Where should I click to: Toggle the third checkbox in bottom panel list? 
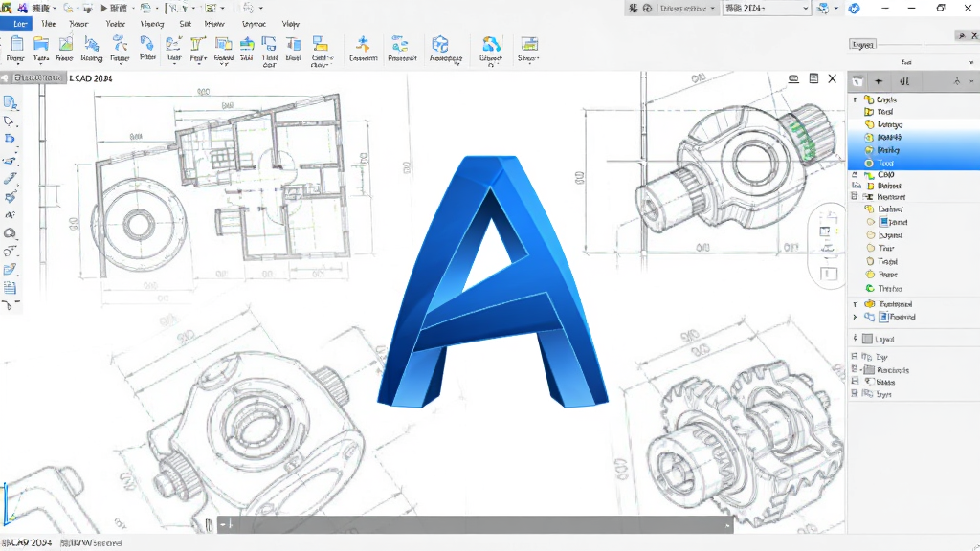point(855,381)
